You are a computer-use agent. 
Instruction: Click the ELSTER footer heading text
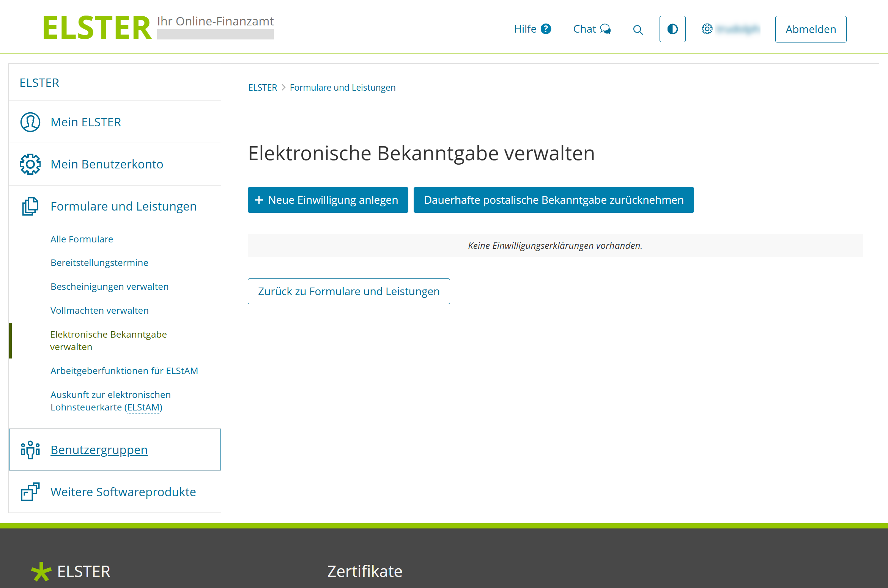(x=84, y=572)
